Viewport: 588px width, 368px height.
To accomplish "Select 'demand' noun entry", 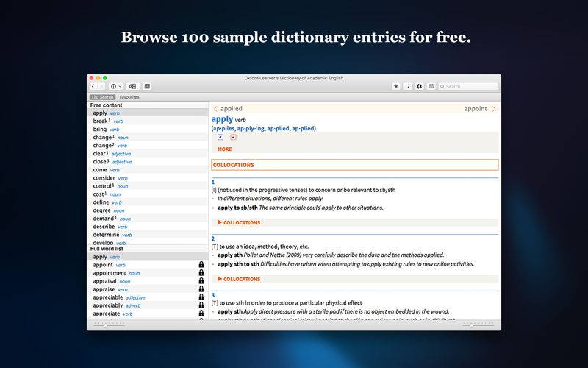I will [x=148, y=219].
